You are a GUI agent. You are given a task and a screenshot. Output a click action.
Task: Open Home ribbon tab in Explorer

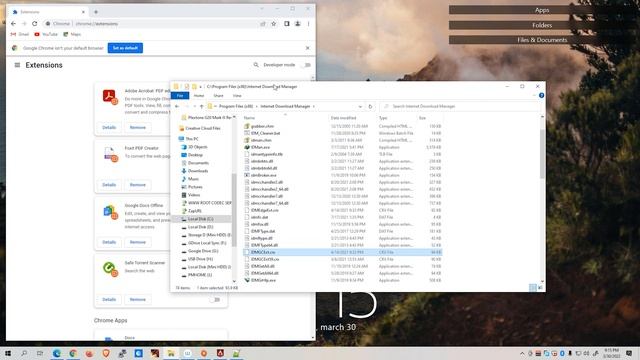coord(199,96)
